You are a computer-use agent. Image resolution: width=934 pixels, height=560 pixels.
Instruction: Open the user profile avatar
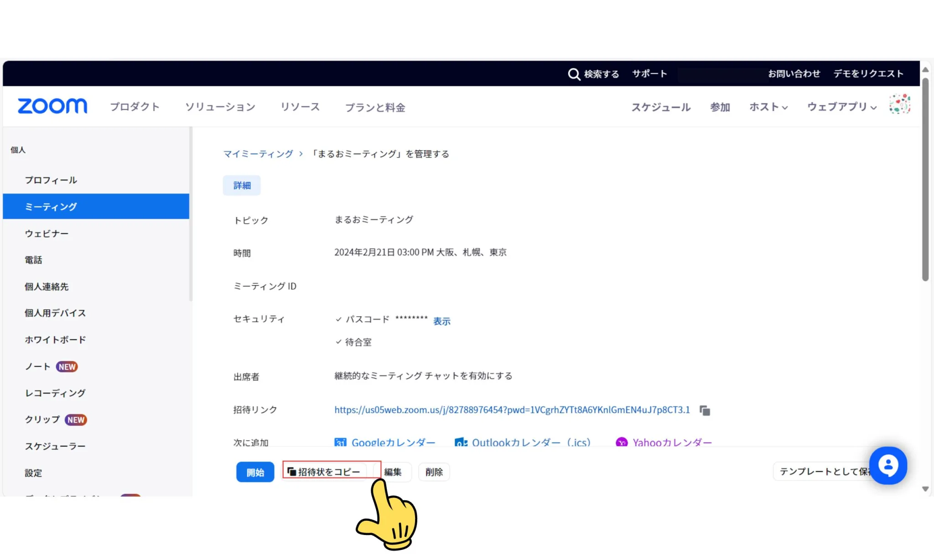click(x=899, y=104)
